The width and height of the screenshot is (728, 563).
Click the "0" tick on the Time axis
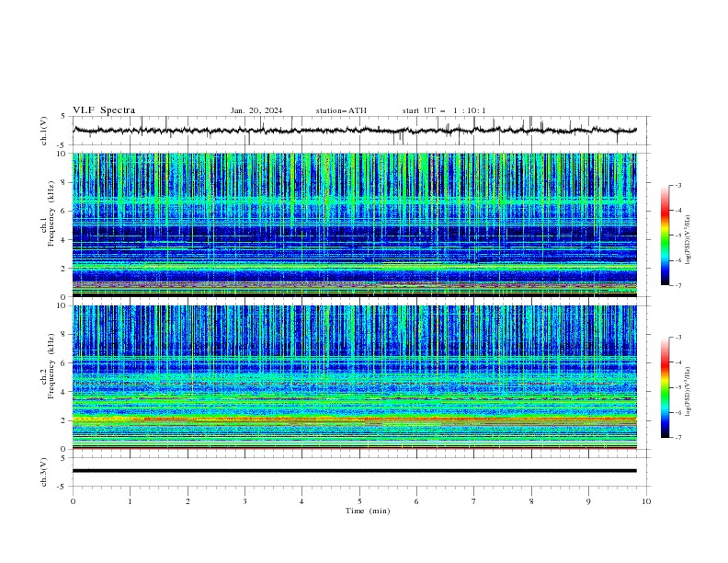pos(73,501)
